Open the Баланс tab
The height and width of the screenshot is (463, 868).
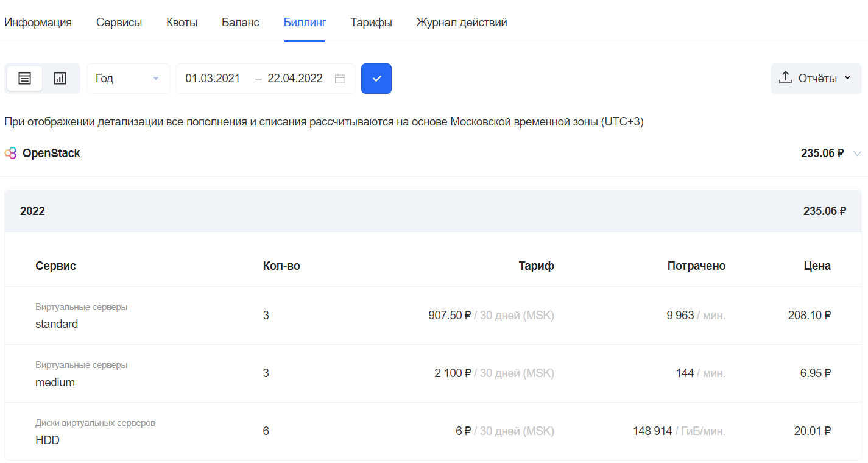click(241, 23)
